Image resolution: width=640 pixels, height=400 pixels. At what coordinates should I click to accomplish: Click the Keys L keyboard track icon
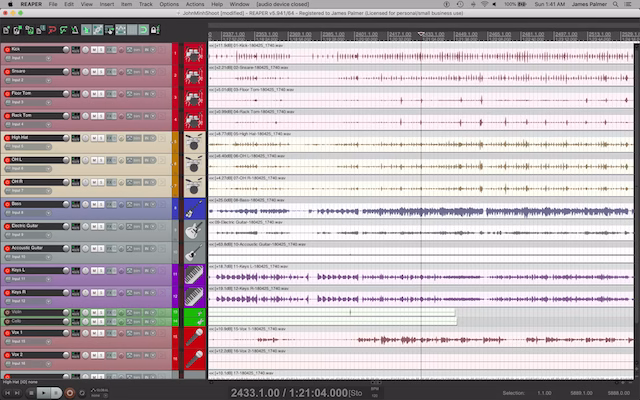(x=194, y=273)
